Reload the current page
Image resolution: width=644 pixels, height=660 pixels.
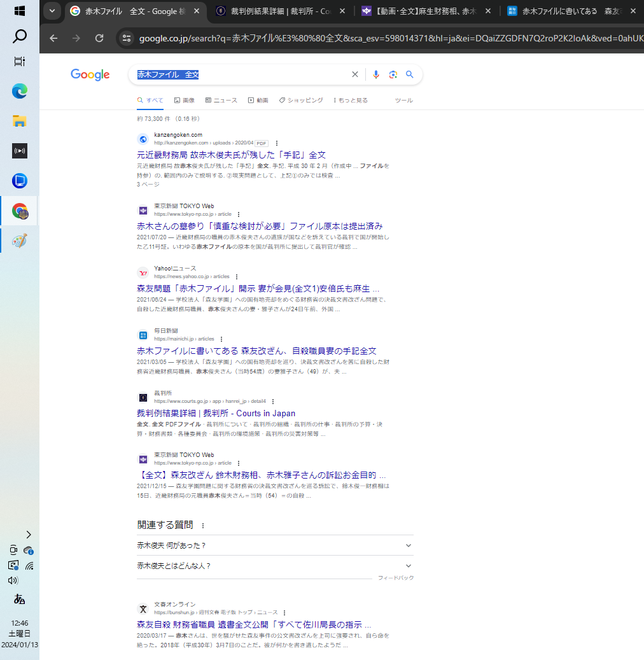click(99, 38)
